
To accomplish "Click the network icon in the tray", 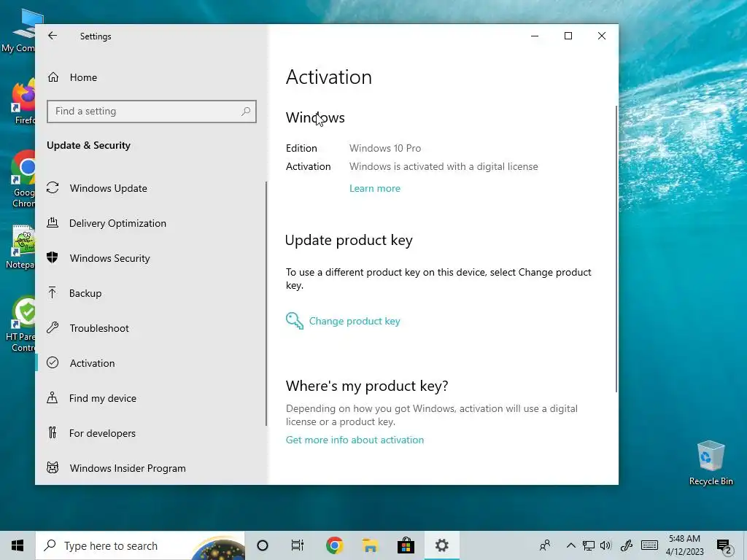I will coord(589,545).
